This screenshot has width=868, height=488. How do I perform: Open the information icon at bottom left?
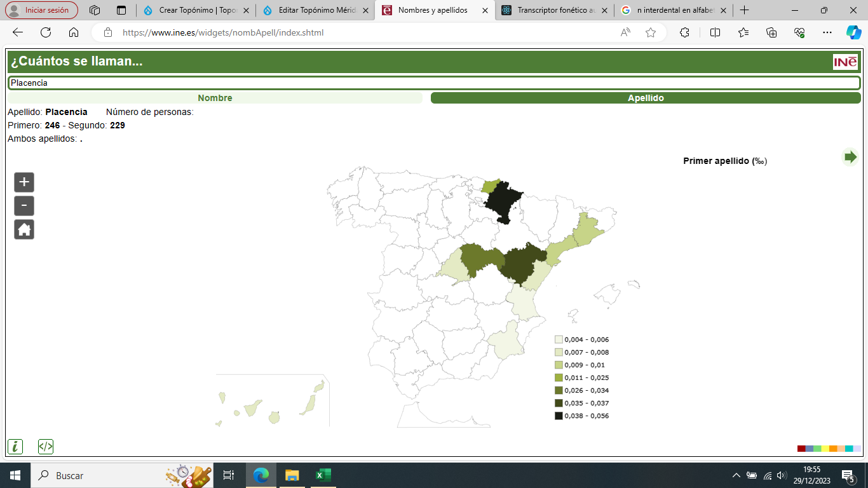tap(15, 447)
